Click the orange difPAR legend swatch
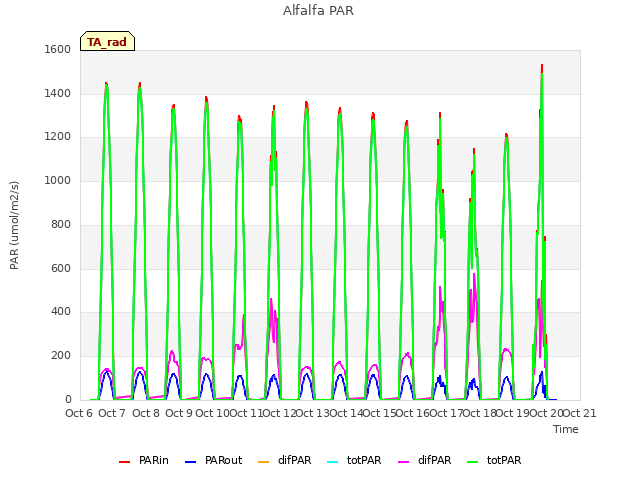The height and width of the screenshot is (480, 640). (264, 462)
